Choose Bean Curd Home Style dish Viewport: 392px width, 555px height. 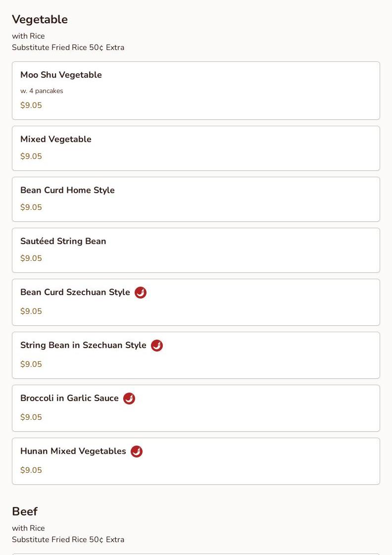tap(67, 190)
